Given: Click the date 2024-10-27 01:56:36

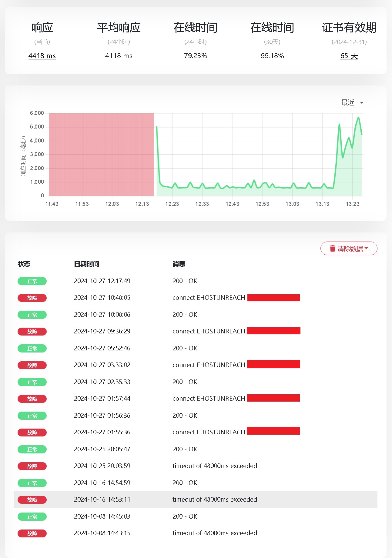Looking at the screenshot, I should pyautogui.click(x=102, y=416).
